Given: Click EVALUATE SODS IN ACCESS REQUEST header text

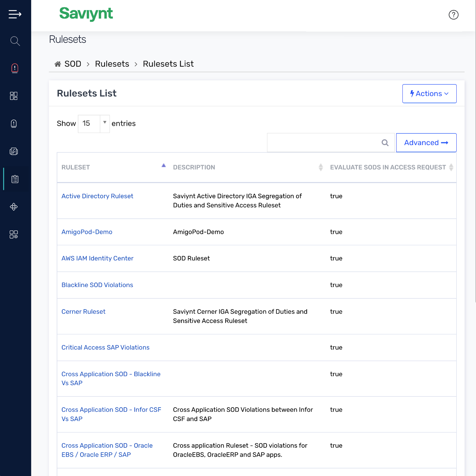Looking at the screenshot, I should click(388, 168).
